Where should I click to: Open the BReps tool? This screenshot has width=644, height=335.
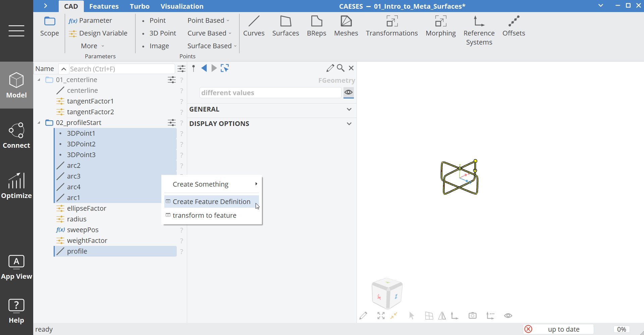[316, 26]
